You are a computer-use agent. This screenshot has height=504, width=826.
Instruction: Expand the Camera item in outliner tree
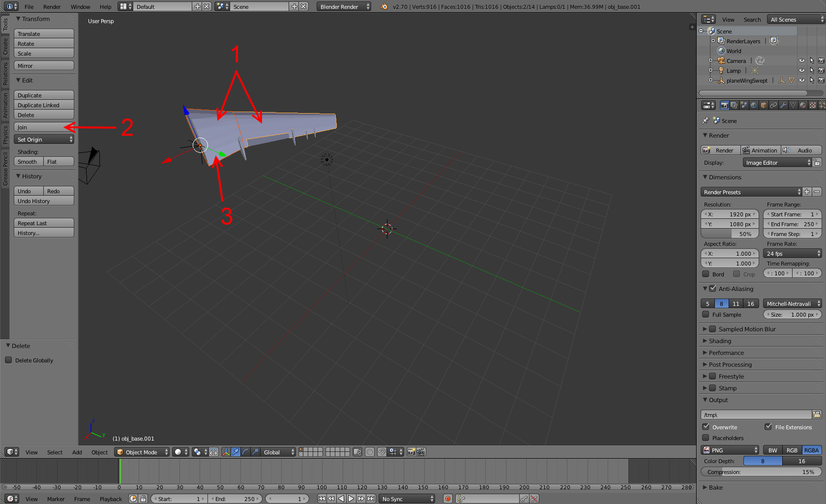710,61
